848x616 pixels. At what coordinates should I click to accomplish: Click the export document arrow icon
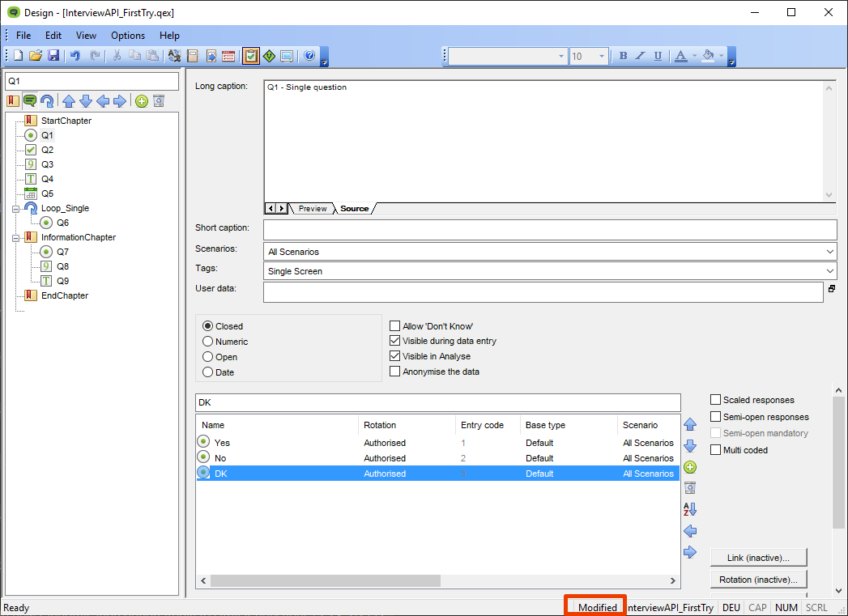pos(211,56)
